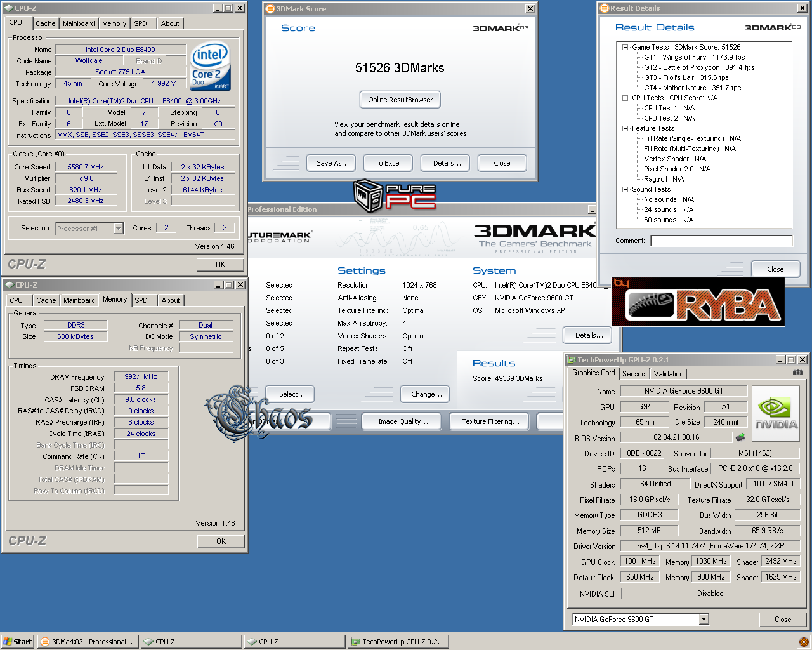The image size is (812, 650).
Task: Select 24 sounds tree row
Action: pyautogui.click(x=669, y=209)
